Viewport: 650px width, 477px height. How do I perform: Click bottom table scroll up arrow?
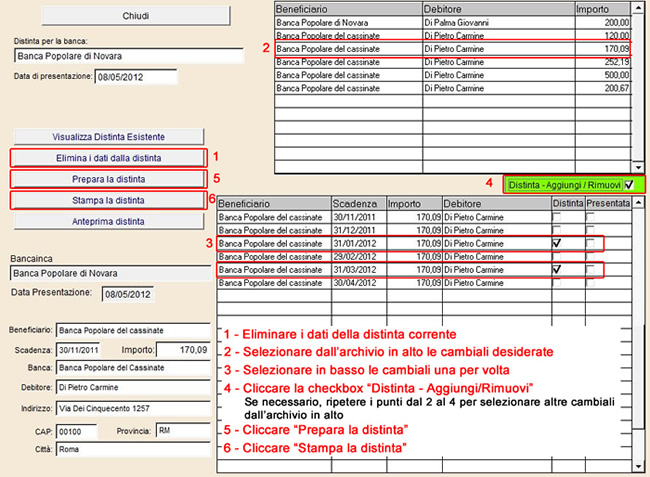[638, 203]
